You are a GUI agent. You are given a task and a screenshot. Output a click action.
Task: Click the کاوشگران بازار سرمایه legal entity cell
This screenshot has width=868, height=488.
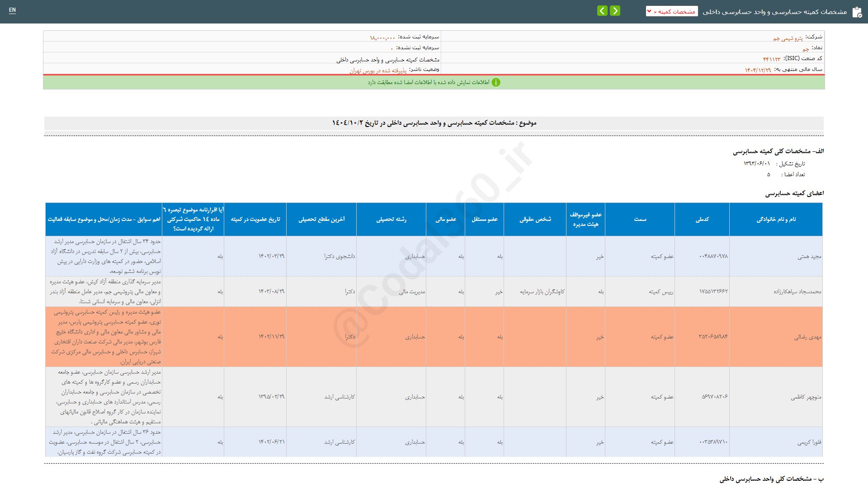click(x=542, y=292)
